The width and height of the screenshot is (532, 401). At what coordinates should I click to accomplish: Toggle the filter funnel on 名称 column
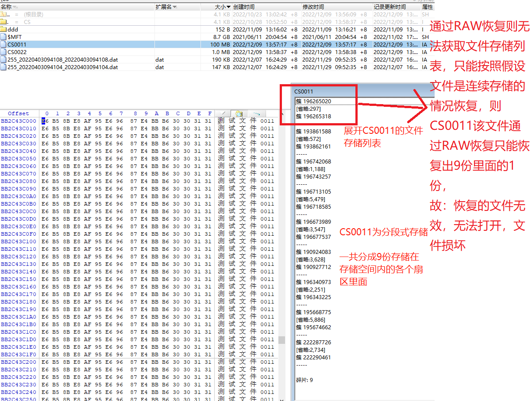coord(15,7)
